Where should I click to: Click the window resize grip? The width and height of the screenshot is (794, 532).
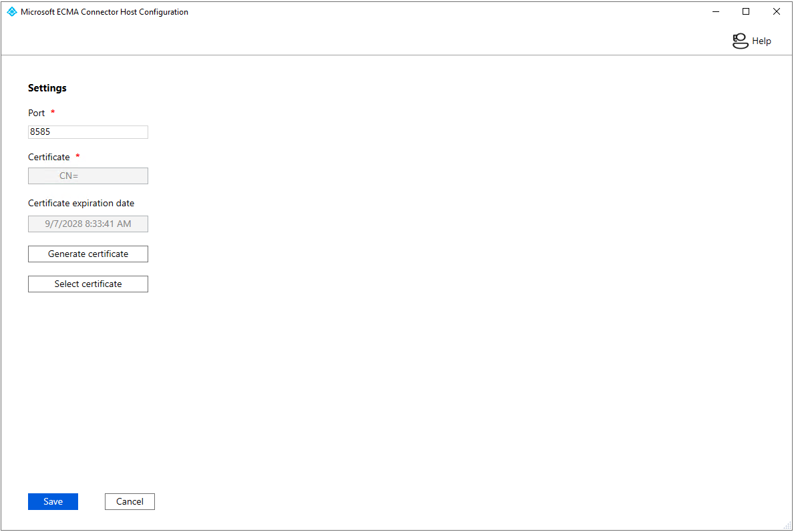(x=787, y=525)
